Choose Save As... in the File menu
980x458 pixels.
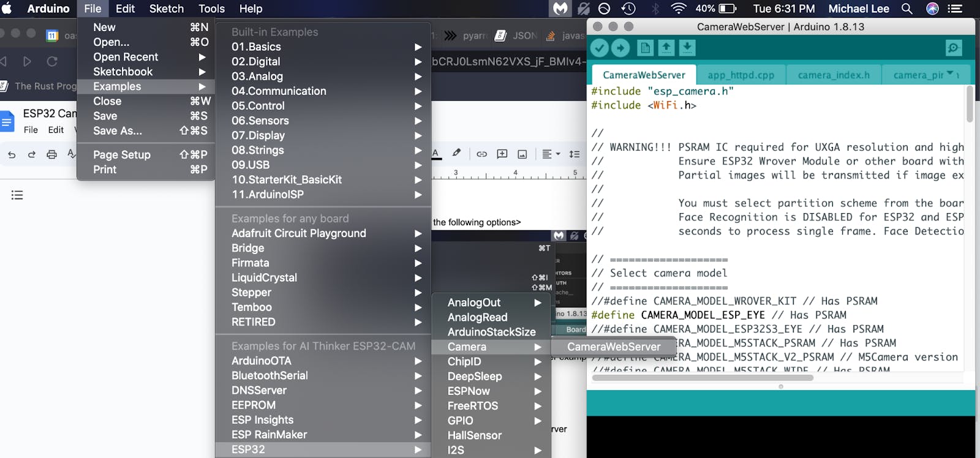pos(146,130)
